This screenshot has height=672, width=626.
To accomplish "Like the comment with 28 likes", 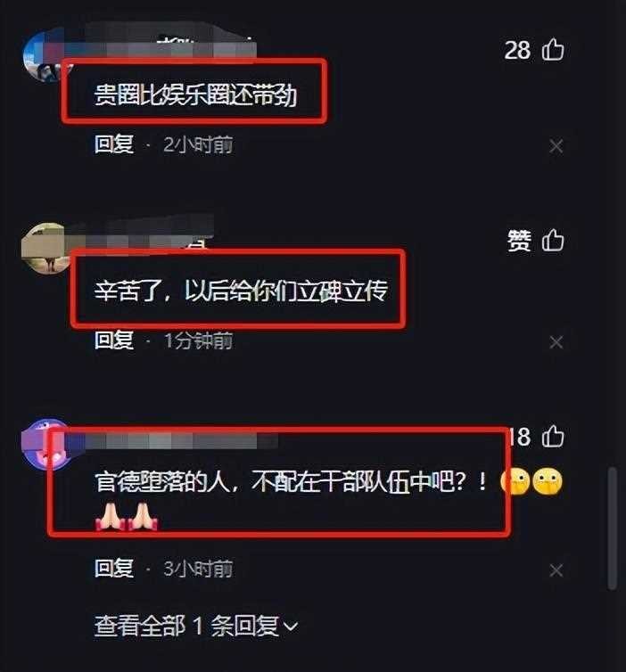I will pos(553,49).
